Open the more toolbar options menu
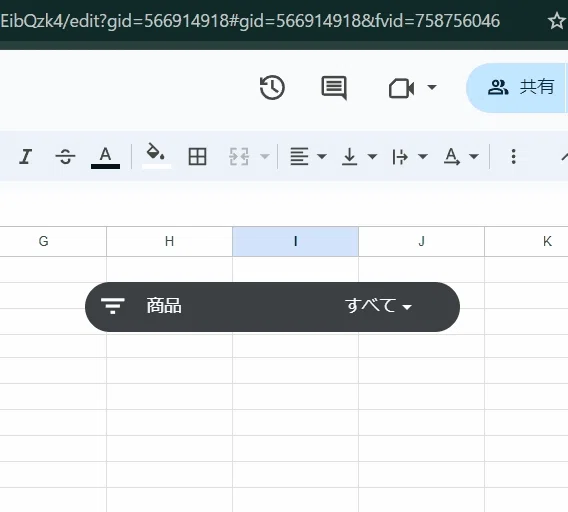Screen dimensions: 568x512 pos(513,157)
